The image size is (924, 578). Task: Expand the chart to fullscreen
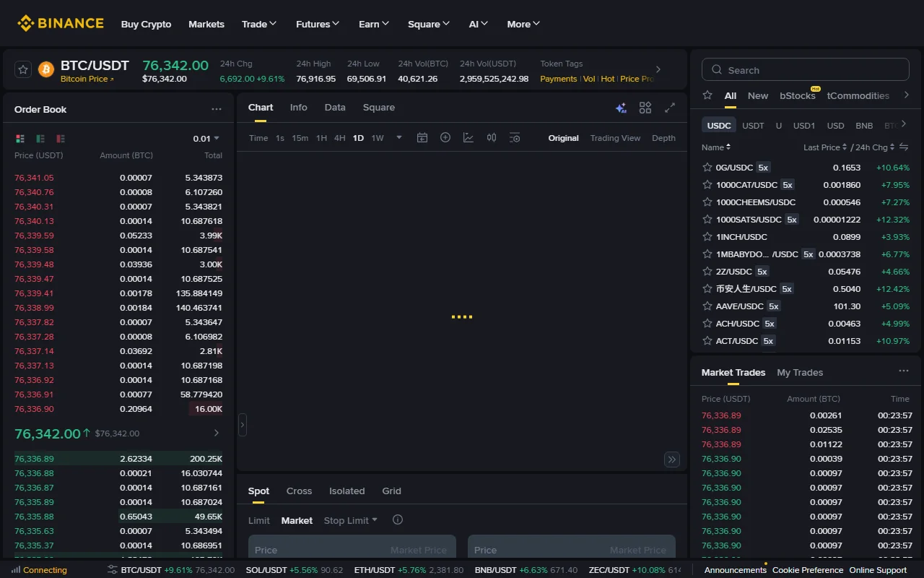[x=670, y=108]
